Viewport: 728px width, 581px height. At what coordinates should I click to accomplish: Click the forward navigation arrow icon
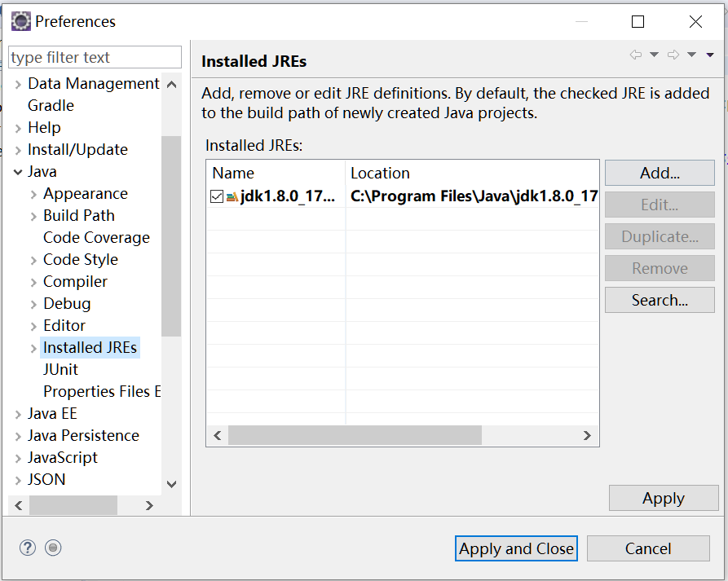[x=673, y=55]
